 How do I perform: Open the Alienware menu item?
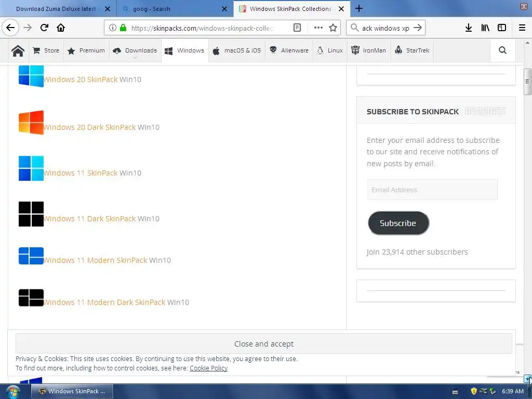pos(289,50)
